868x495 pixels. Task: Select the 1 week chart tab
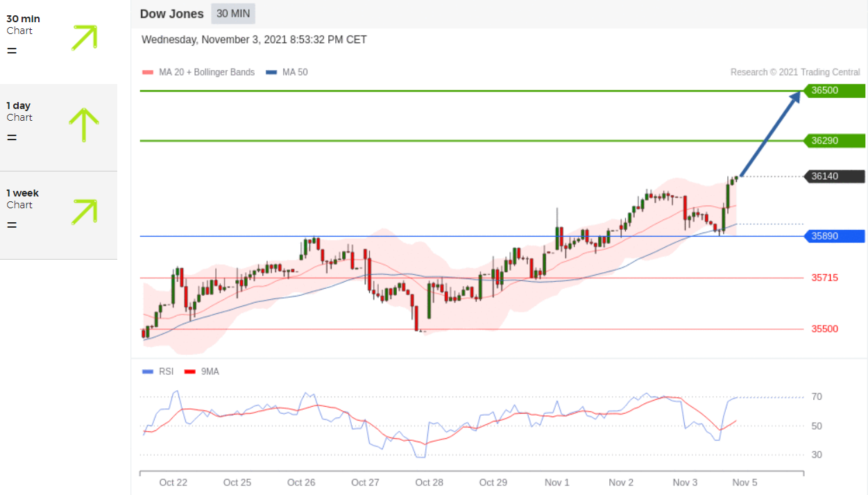58,215
